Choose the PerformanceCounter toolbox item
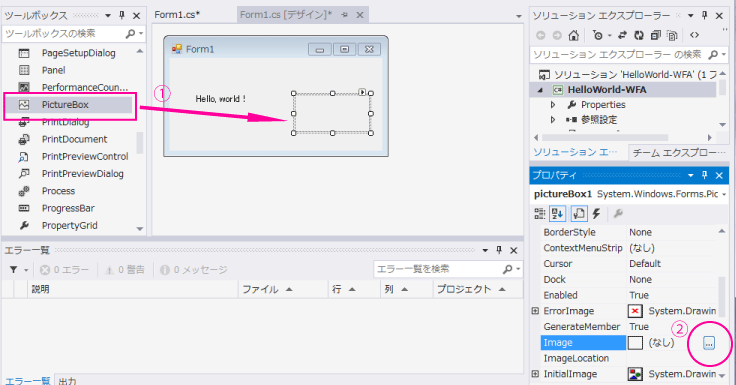The image size is (736, 385). 84,87
